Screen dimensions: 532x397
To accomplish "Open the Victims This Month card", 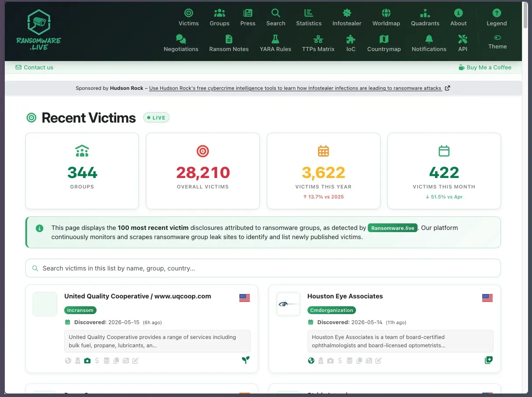I will [x=444, y=171].
